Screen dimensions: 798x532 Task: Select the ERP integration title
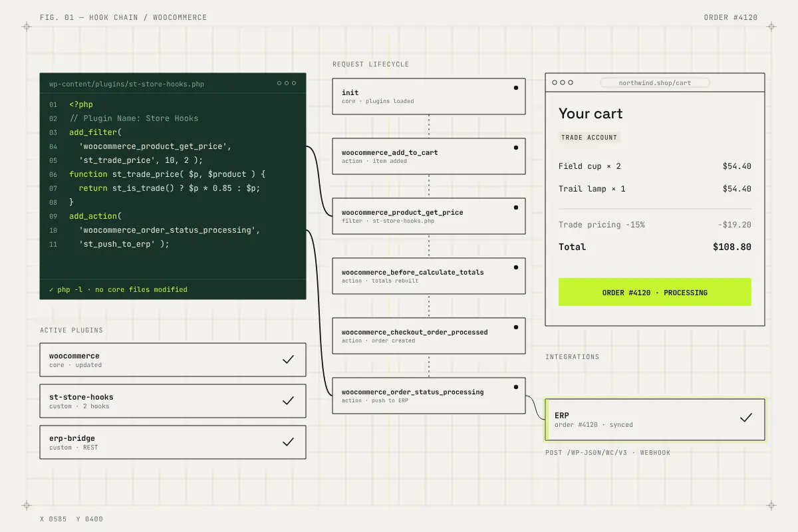[562, 416]
